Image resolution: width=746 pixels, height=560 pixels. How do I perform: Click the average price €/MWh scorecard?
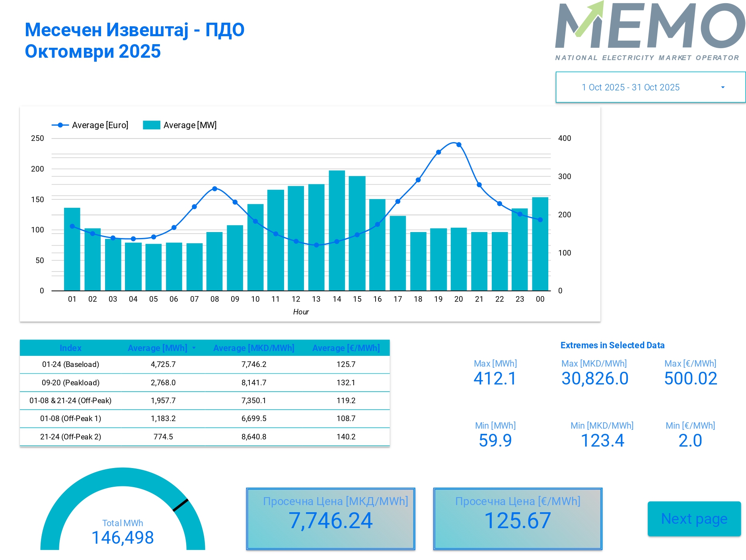pos(518,519)
